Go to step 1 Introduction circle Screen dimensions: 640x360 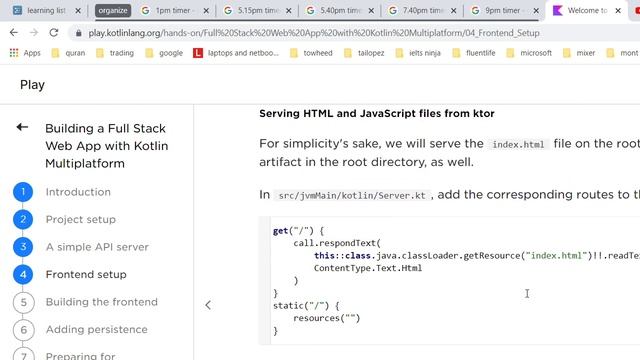tap(23, 192)
